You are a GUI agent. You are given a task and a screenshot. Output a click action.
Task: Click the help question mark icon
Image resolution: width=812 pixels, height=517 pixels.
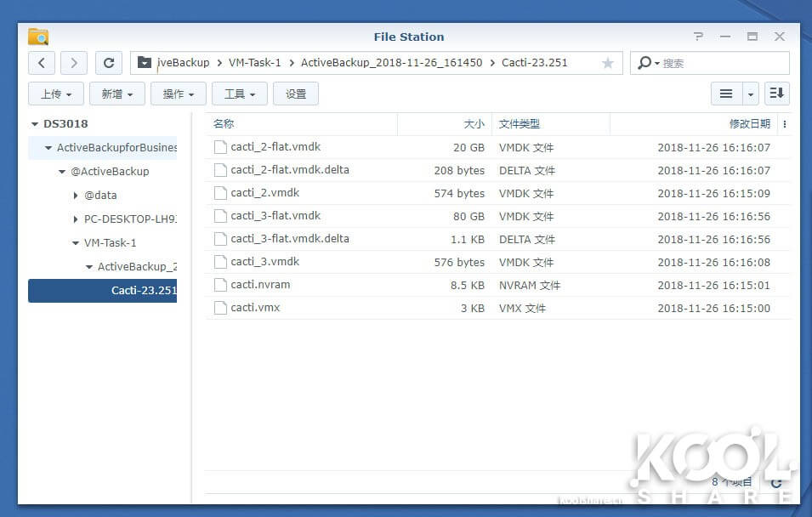pyautogui.click(x=698, y=37)
